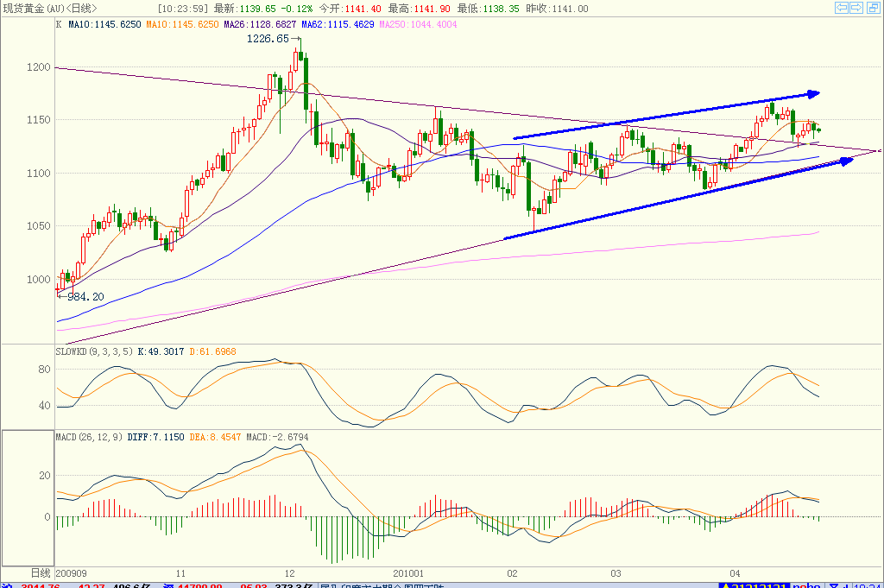Click the MACD:-2.6794 value
This screenshot has width=884, height=588.
click(x=277, y=437)
